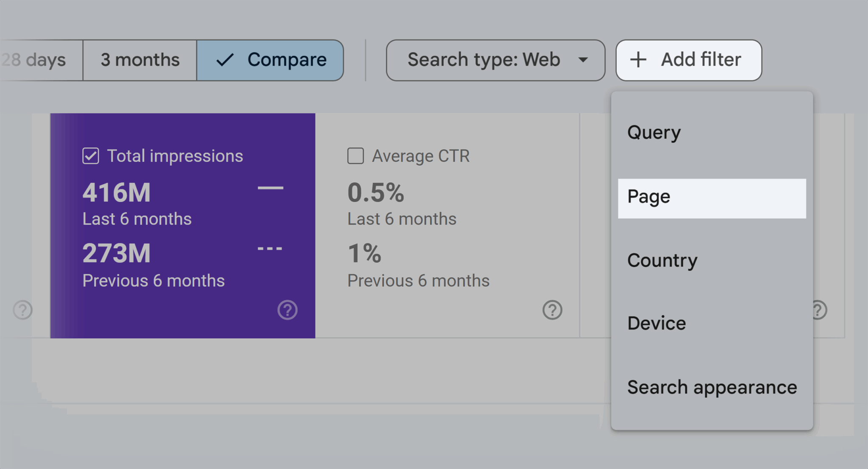Screen dimensions: 868x469
Task: Click Last 6 months under 416M
Action: 137,219
